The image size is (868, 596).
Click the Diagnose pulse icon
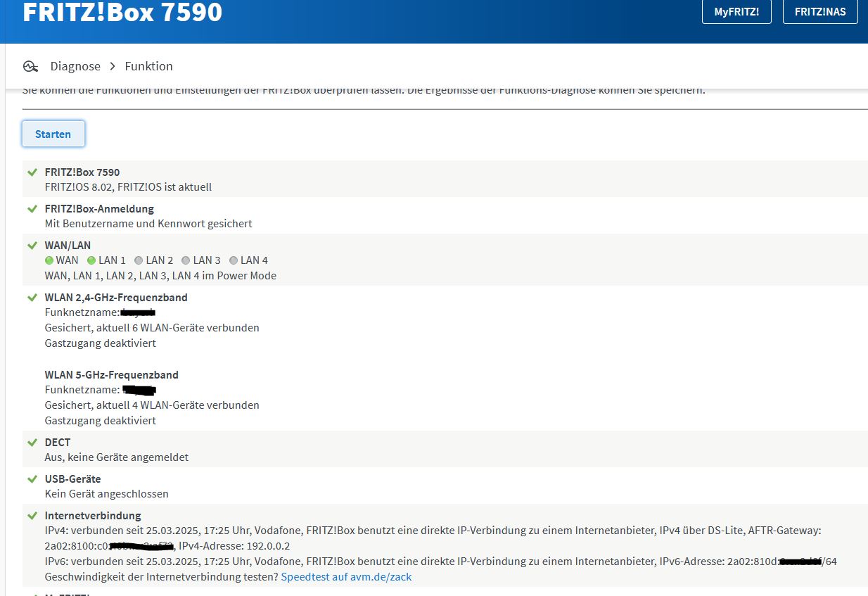click(x=30, y=66)
